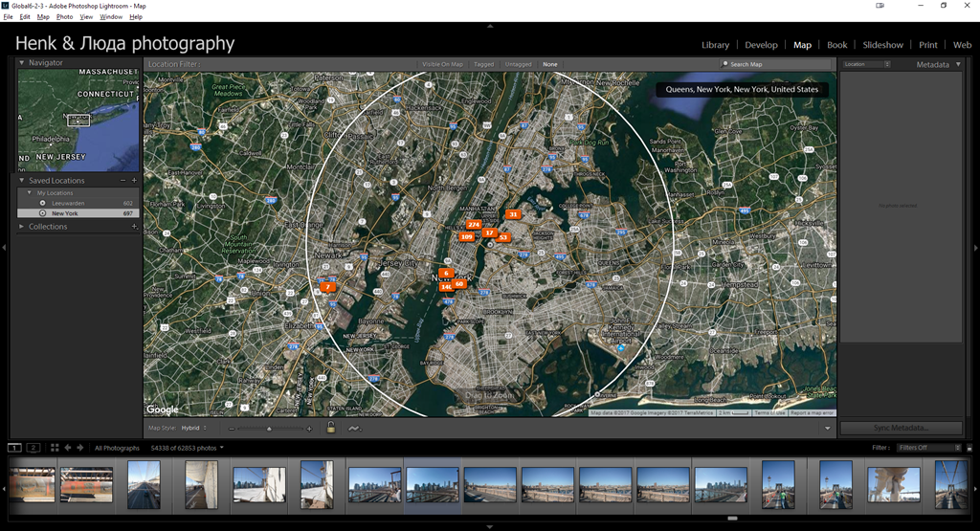This screenshot has width=980, height=531.
Task: Go forward with the right arrow icon
Action: (80, 448)
